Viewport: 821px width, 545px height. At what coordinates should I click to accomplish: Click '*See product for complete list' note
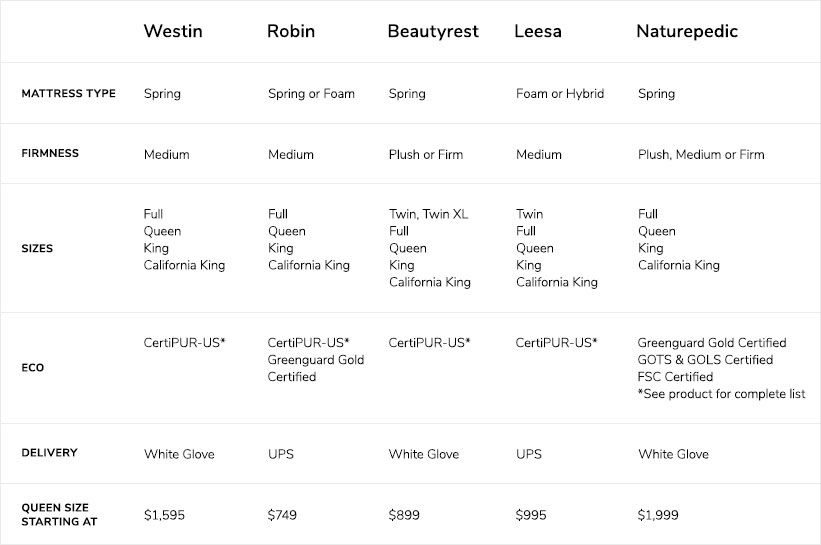point(722,394)
